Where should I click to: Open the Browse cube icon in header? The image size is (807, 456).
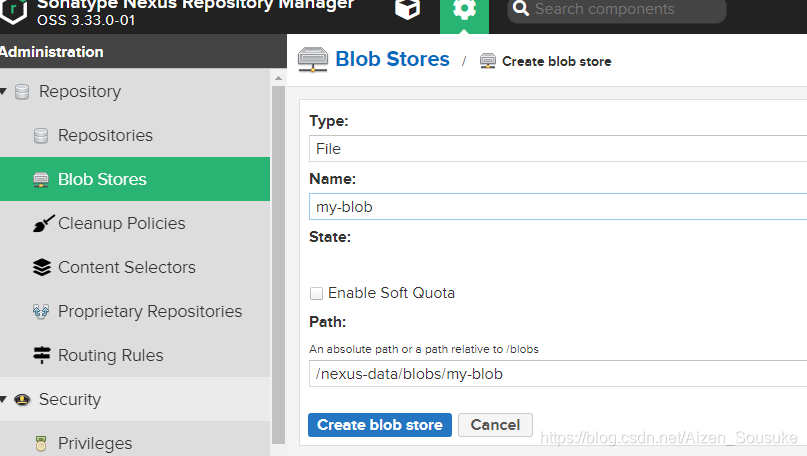[x=407, y=9]
